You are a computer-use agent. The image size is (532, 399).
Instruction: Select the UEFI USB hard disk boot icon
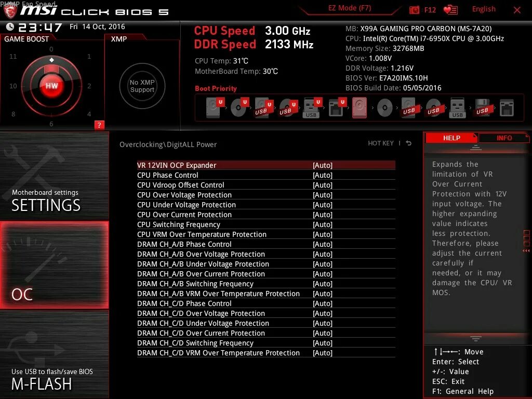click(x=263, y=108)
